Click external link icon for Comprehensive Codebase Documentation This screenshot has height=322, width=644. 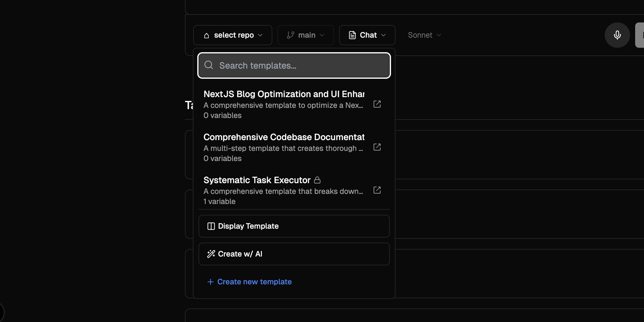click(377, 147)
